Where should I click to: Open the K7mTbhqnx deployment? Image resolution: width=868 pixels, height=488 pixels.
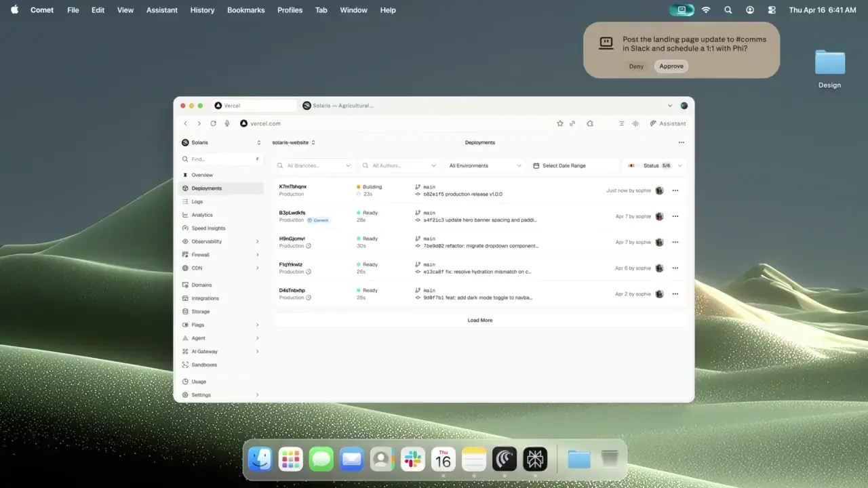293,186
